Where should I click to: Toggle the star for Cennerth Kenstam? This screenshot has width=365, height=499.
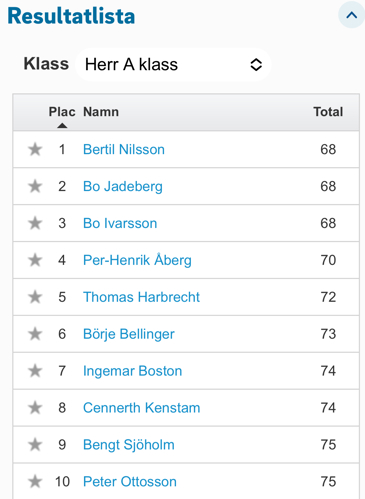tap(35, 408)
